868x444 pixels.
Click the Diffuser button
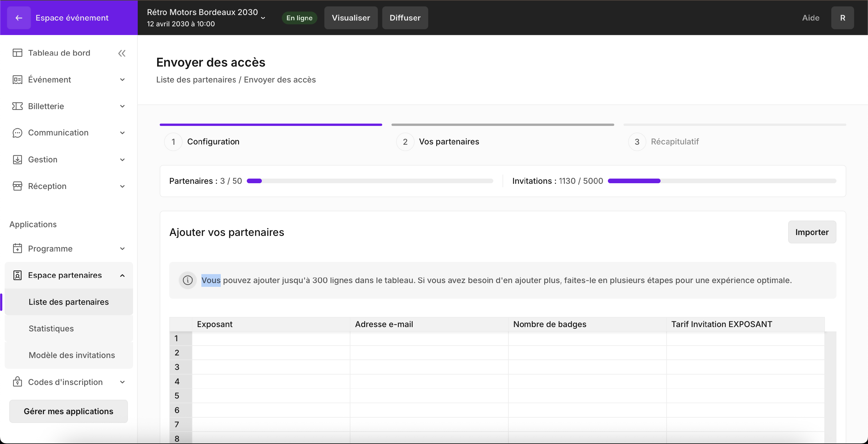tap(405, 18)
